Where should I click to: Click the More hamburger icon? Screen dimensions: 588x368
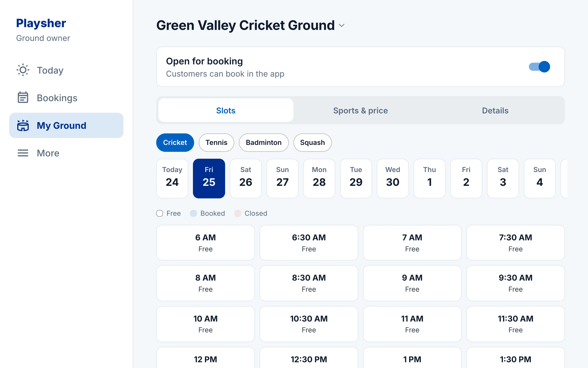pyautogui.click(x=23, y=153)
